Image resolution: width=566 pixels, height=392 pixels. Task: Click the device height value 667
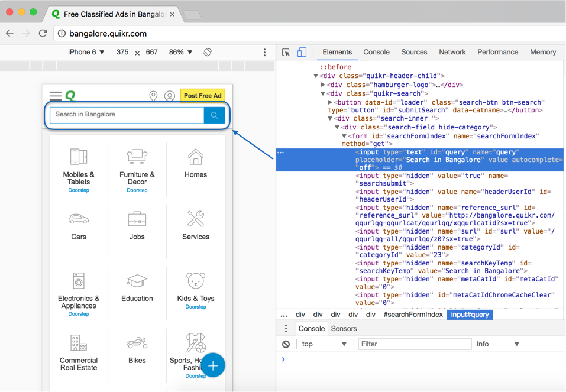click(151, 53)
